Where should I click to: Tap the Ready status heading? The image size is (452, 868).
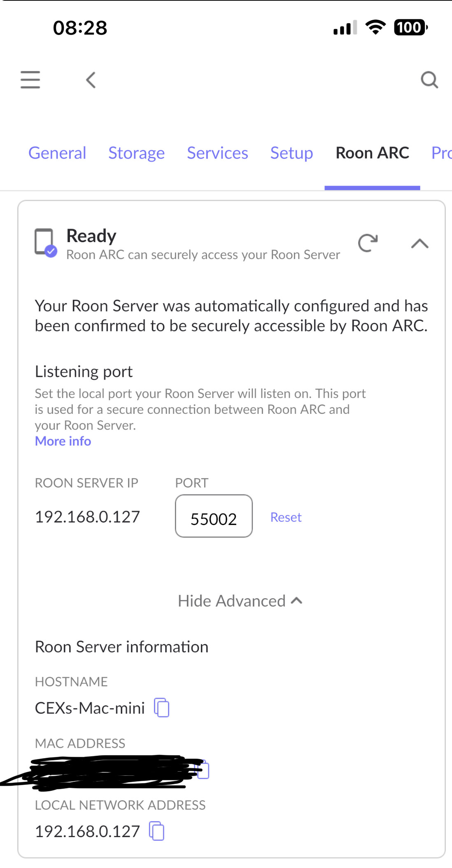point(91,236)
